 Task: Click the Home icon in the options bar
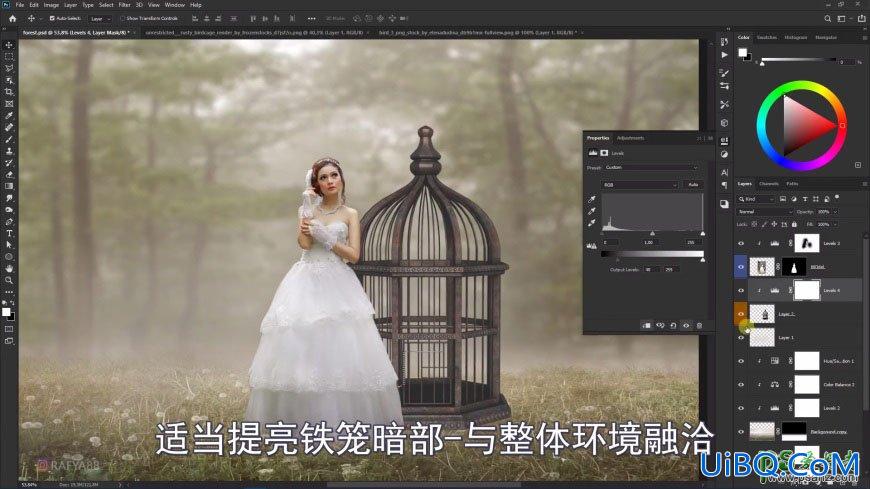[12, 18]
